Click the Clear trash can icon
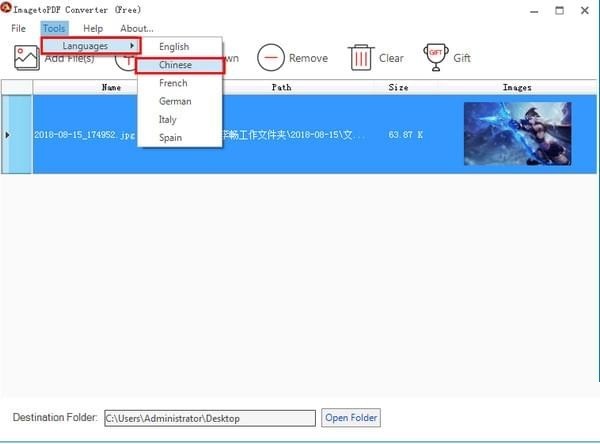This screenshot has height=444, width=600. point(361,57)
